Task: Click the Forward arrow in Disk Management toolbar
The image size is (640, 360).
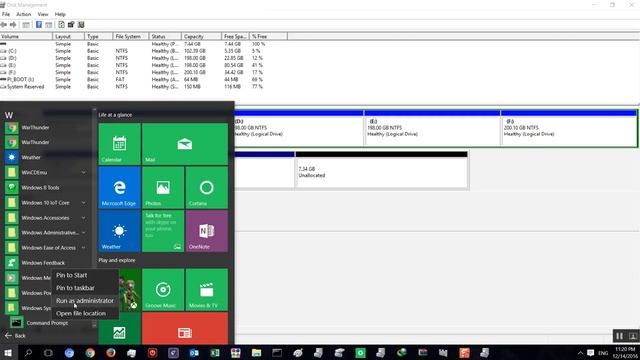Action: click(x=13, y=25)
